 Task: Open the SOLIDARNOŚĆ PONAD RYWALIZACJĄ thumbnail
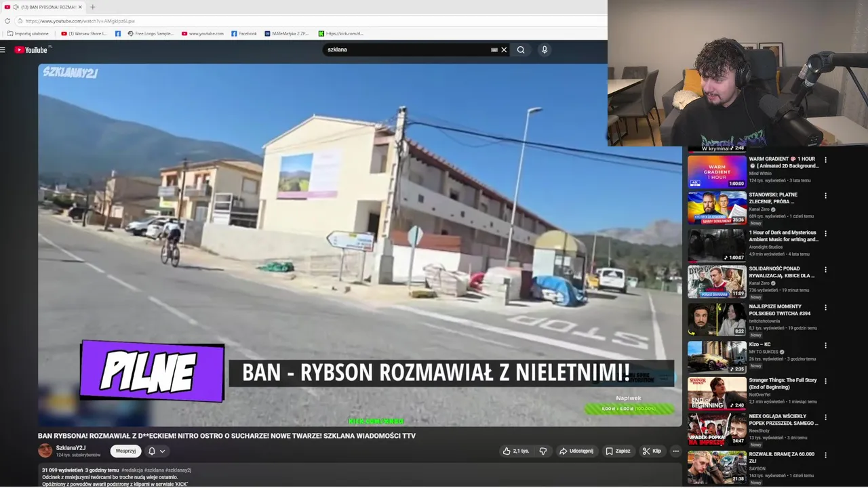[717, 282]
